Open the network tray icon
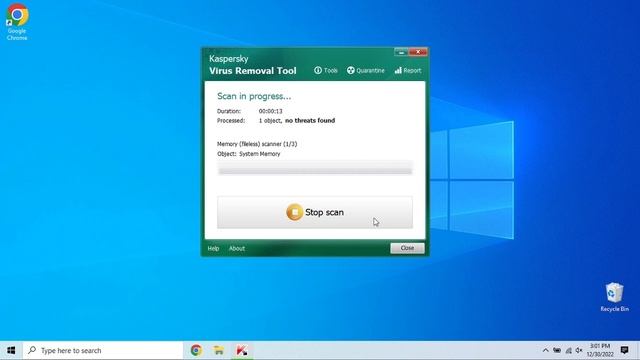This screenshot has height=360, width=640. 568,350
